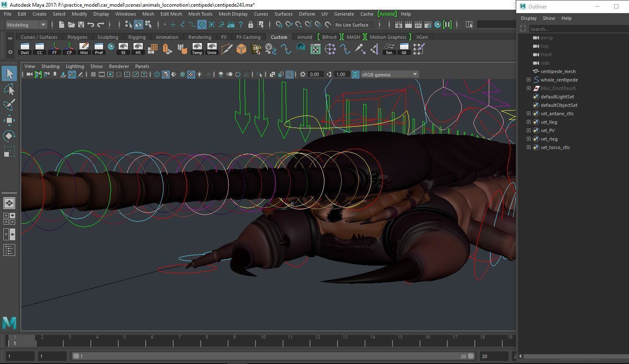Toggle use all lights bulb icon
This screenshot has height=364, width=629.
click(x=199, y=74)
